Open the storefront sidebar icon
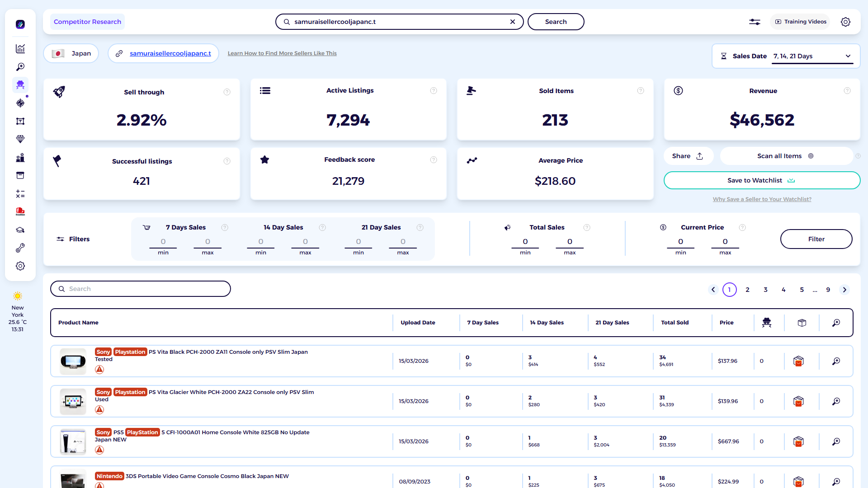868x488 pixels. [x=20, y=175]
